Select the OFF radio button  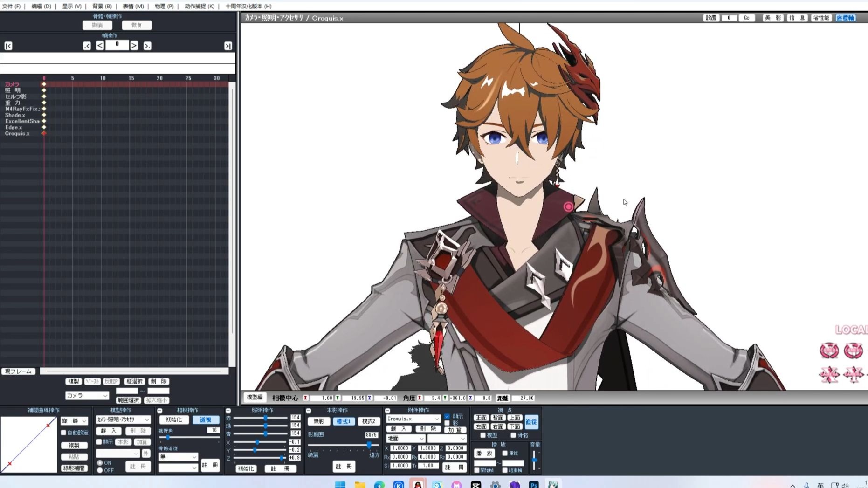(x=100, y=470)
